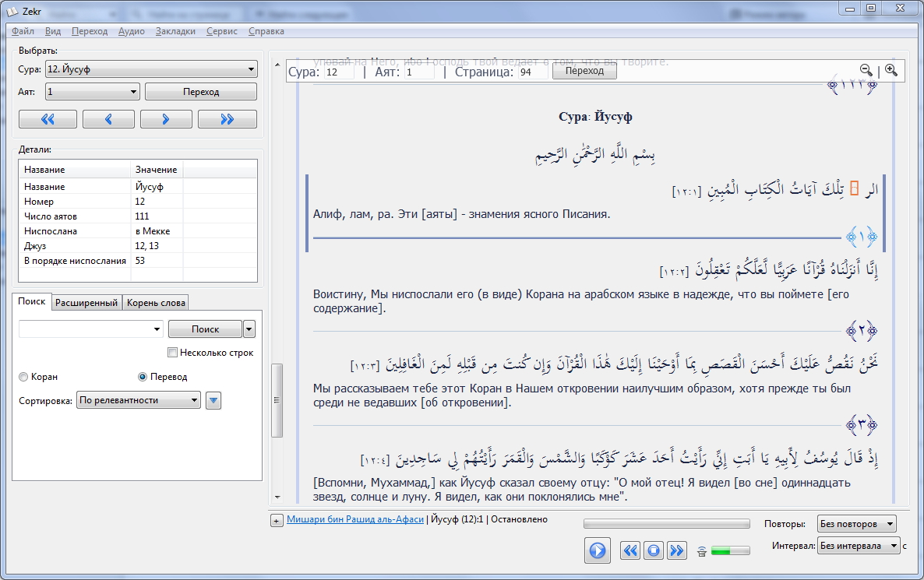Click the zoom in magnifier icon
Image resolution: width=924 pixels, height=580 pixels.
[891, 70]
